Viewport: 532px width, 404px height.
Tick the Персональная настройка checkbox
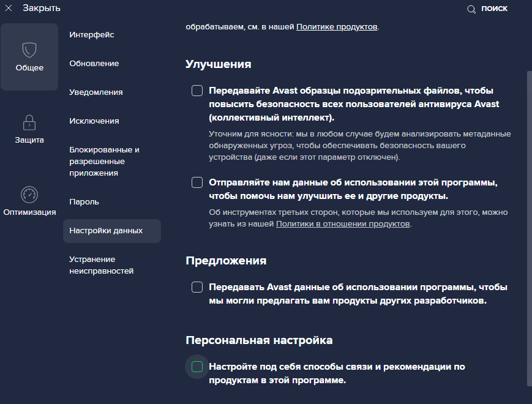click(197, 367)
